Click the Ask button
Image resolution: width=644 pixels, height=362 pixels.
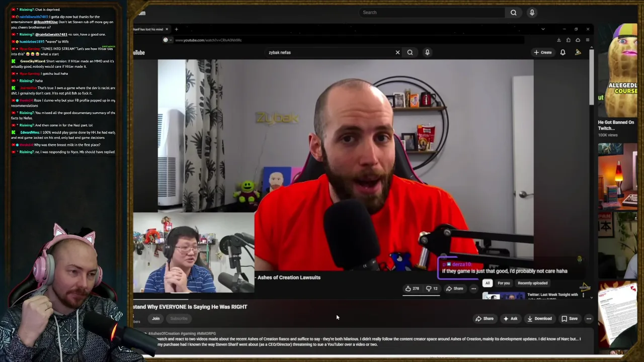coord(510,318)
